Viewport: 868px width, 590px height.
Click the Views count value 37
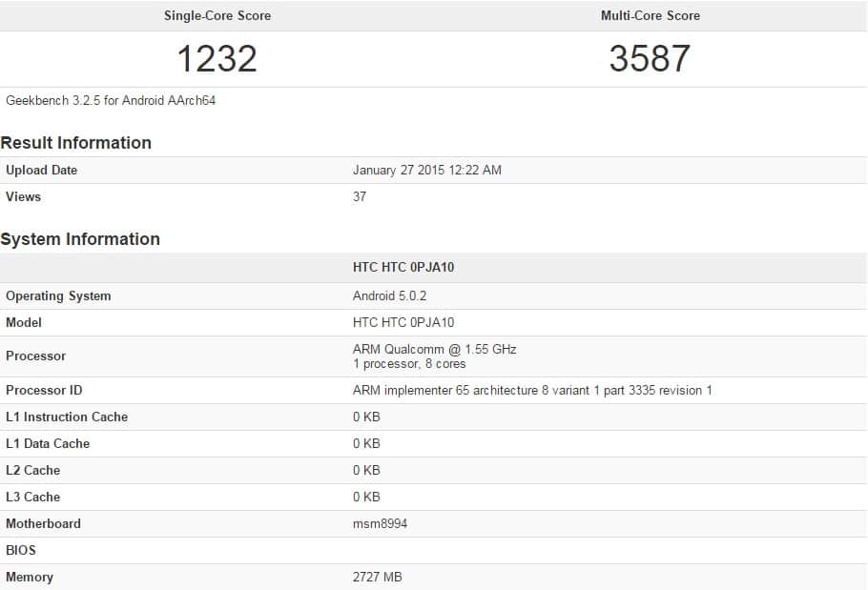[x=360, y=196]
